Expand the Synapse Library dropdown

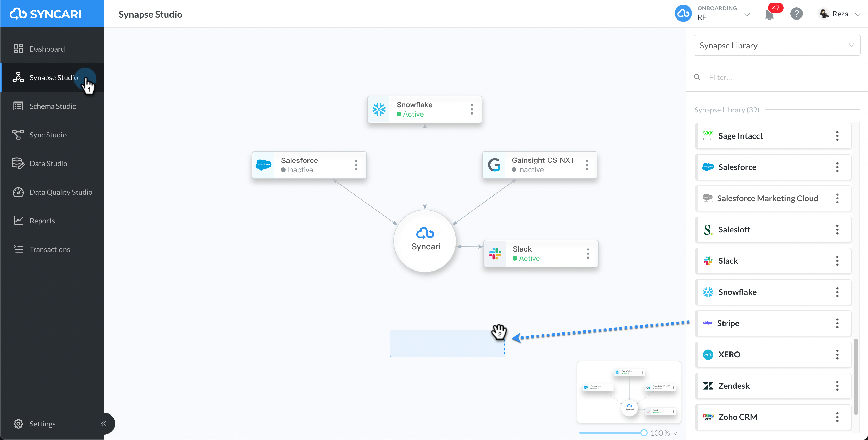777,46
